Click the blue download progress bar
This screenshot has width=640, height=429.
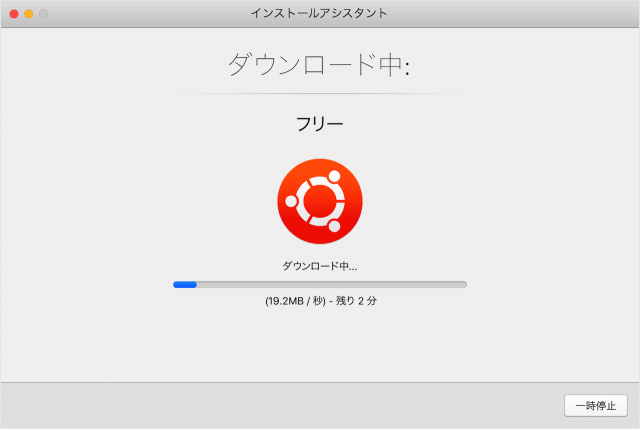(x=320, y=285)
